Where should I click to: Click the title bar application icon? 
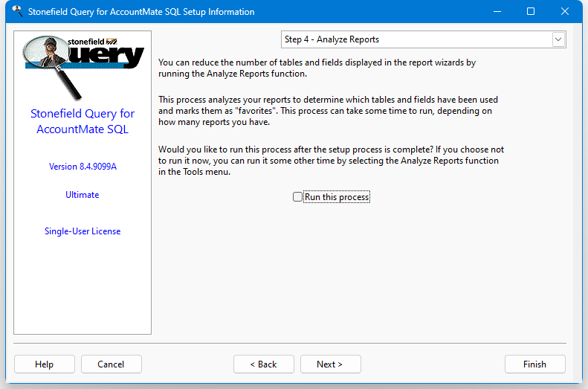click(x=17, y=11)
